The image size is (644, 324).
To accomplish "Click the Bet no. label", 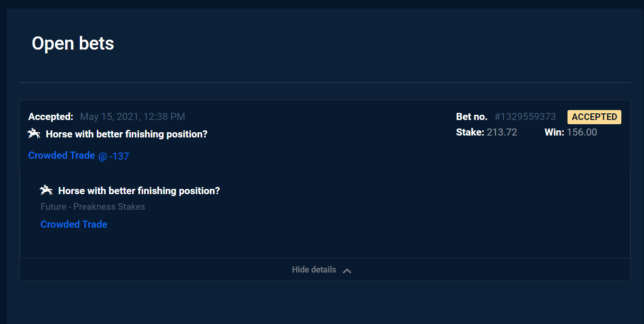I will 472,117.
